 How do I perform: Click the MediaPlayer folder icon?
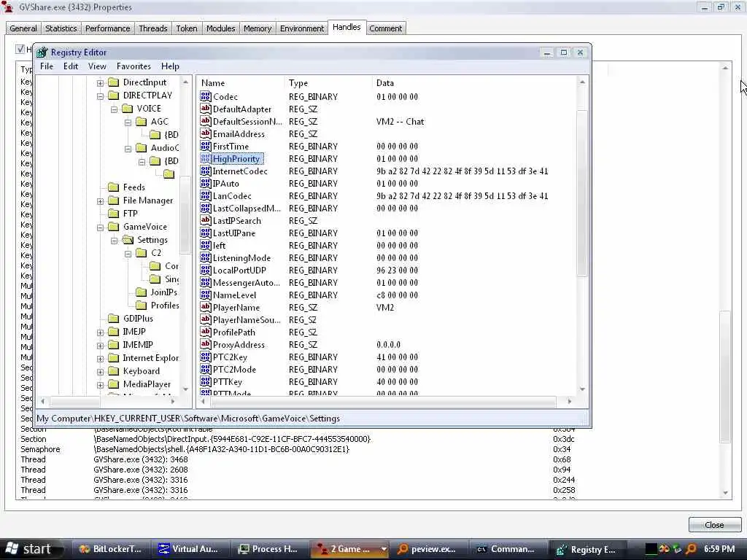pos(113,384)
